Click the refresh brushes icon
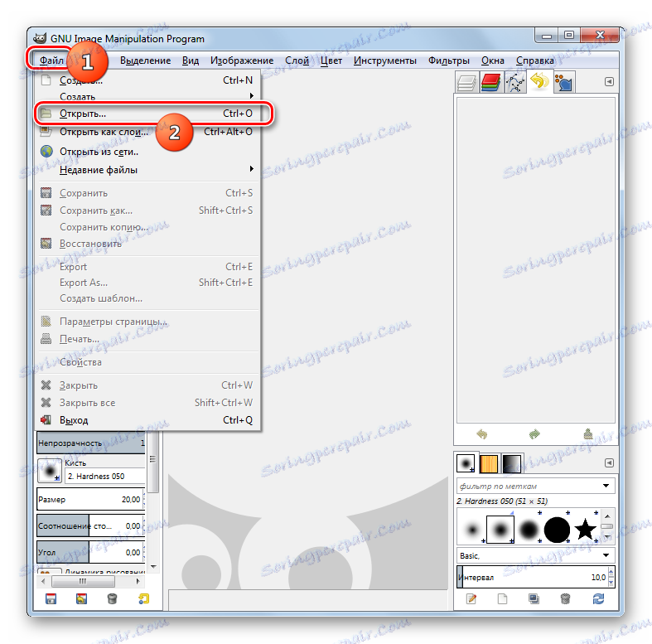Image resolution: width=652 pixels, height=644 pixels. click(598, 598)
